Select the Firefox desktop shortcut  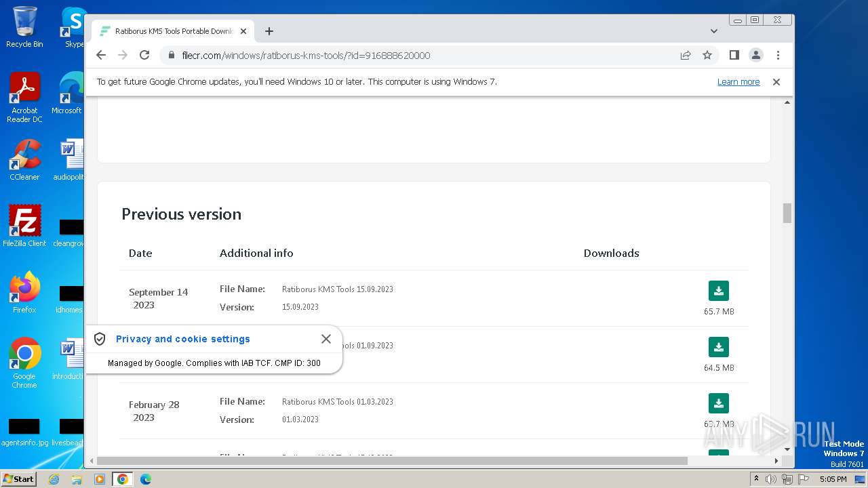(24, 293)
